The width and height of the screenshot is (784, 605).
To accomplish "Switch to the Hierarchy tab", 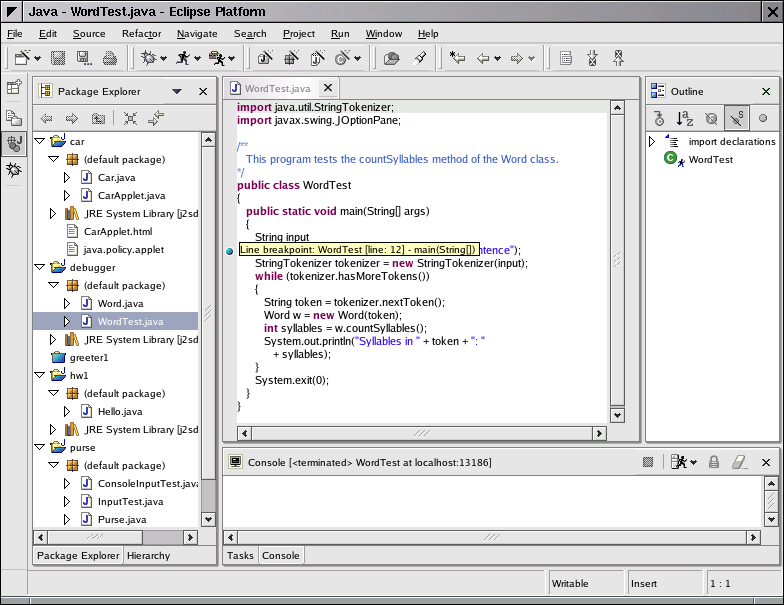I will (x=148, y=555).
